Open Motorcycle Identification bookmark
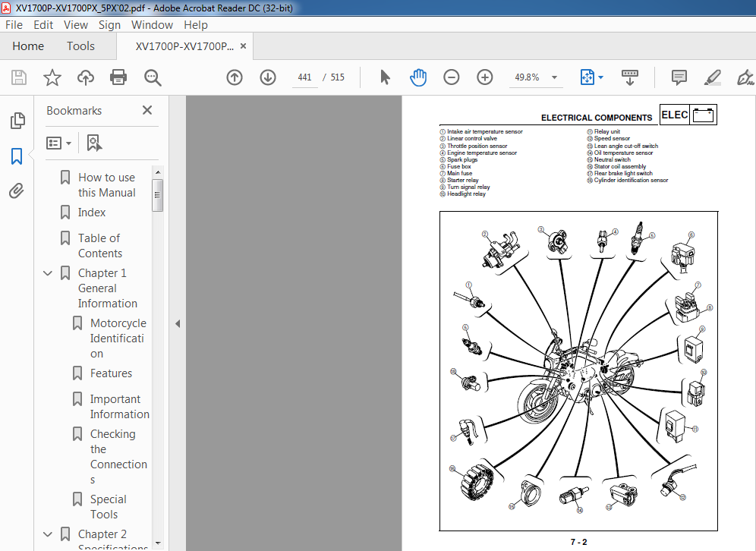 (118, 338)
